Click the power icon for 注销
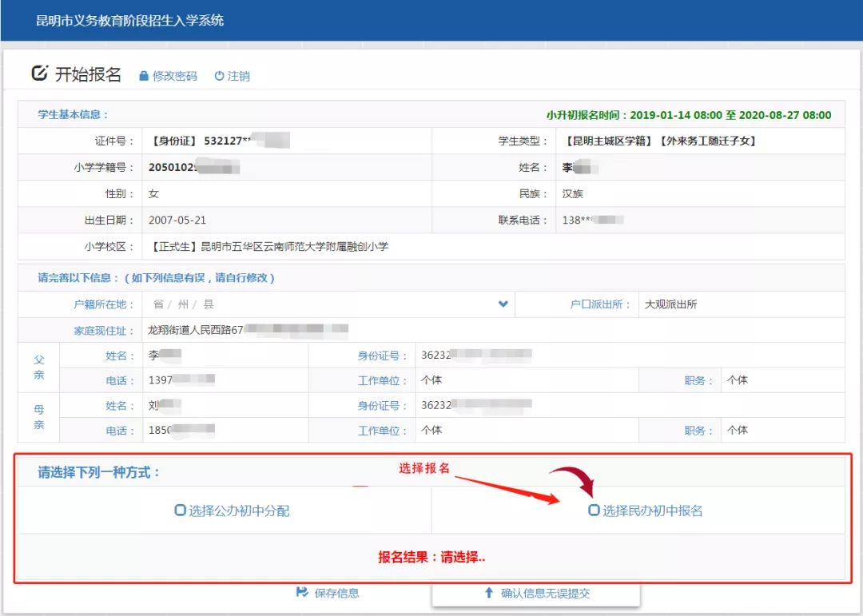 pyautogui.click(x=219, y=76)
